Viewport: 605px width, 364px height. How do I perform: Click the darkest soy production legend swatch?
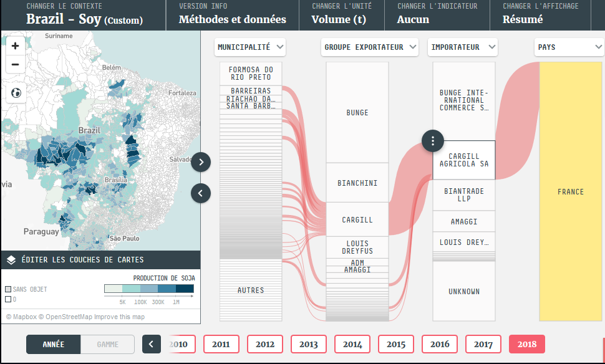point(185,289)
